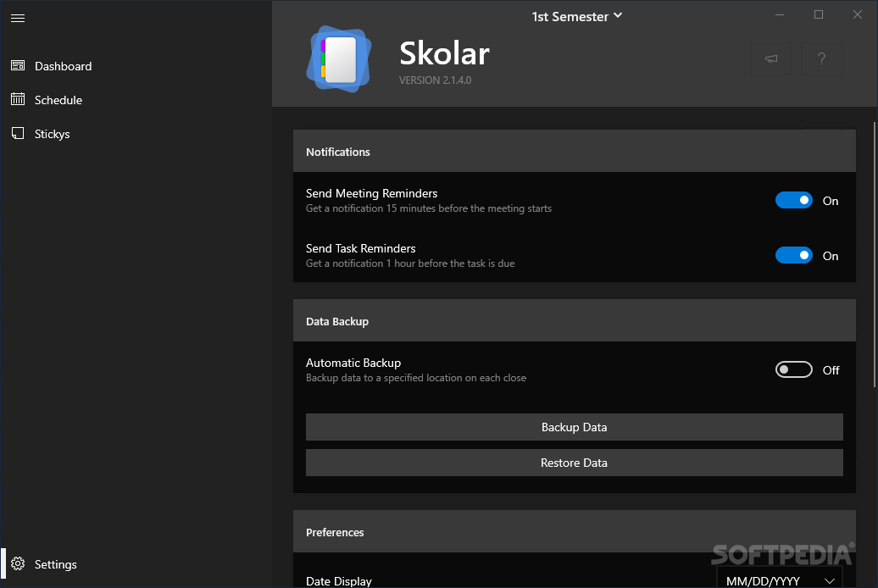Click the Stickys note icon

tap(18, 133)
